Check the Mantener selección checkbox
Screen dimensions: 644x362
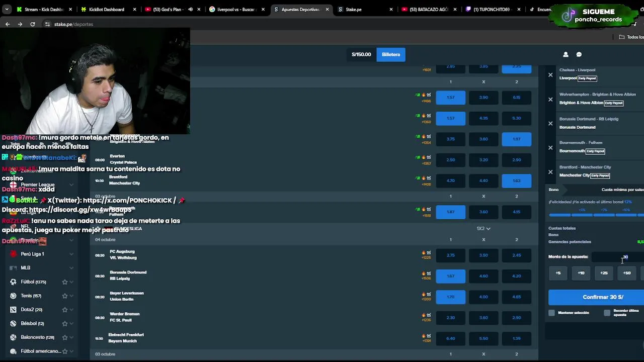pyautogui.click(x=551, y=313)
